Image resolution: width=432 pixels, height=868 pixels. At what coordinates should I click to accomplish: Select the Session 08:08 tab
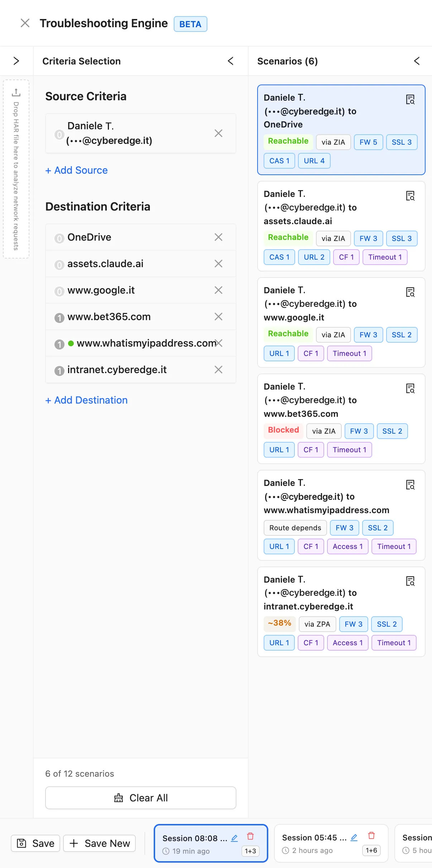pyautogui.click(x=211, y=843)
